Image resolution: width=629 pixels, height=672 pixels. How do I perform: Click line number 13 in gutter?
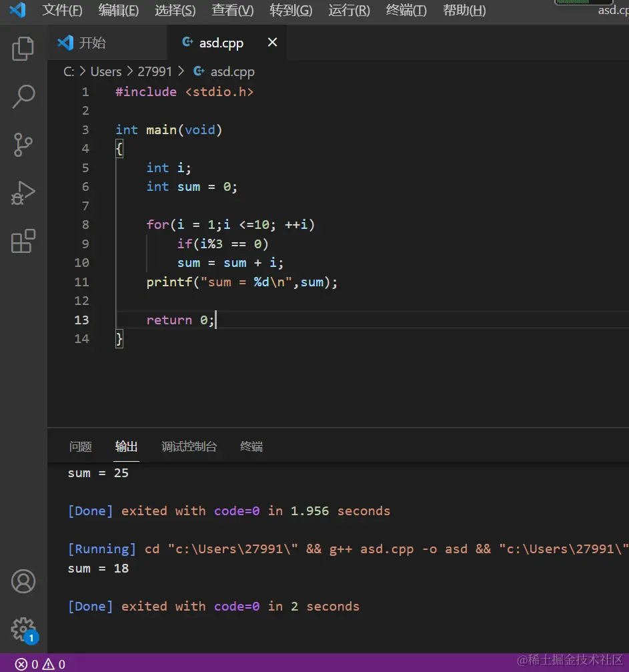81,320
